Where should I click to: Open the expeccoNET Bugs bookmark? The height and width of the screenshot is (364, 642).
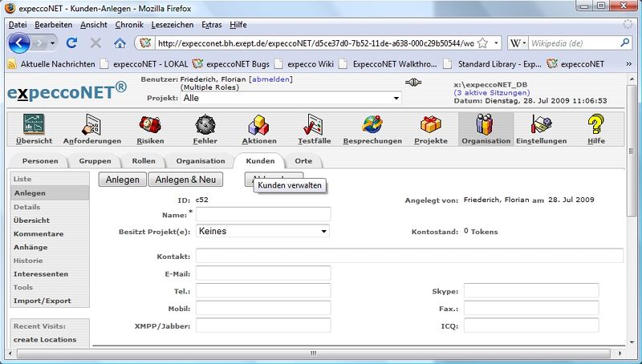click(x=231, y=64)
